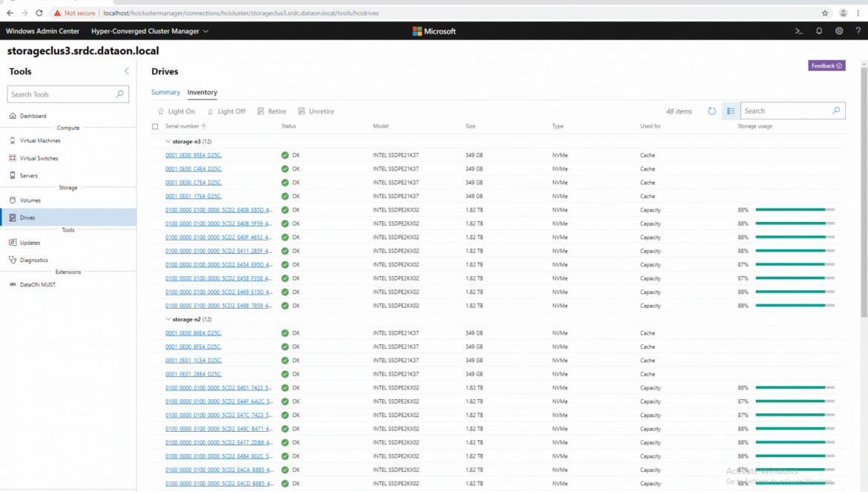Open drive link ending 5CD2_E44F_AA2C

tap(219, 401)
